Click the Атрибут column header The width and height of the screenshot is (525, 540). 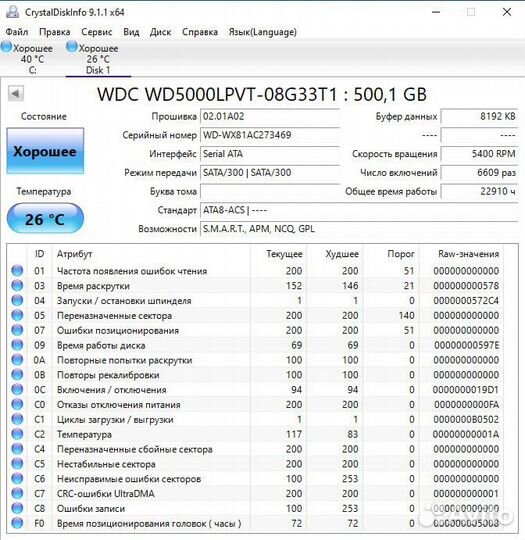click(151, 254)
